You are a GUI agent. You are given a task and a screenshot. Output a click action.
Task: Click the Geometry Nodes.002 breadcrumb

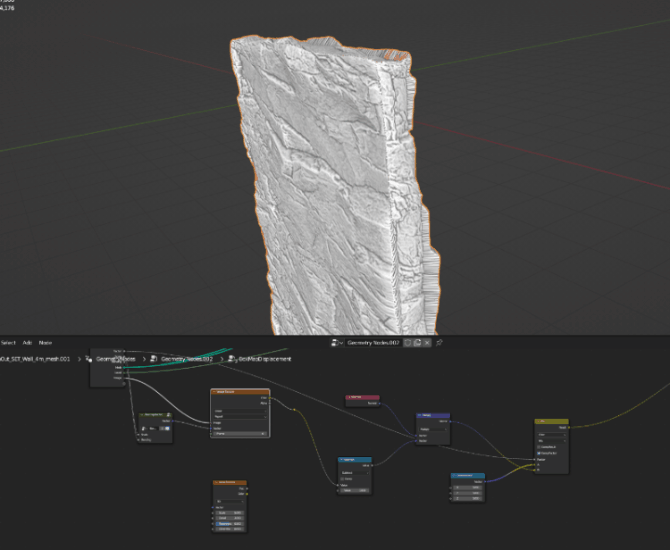pos(187,359)
